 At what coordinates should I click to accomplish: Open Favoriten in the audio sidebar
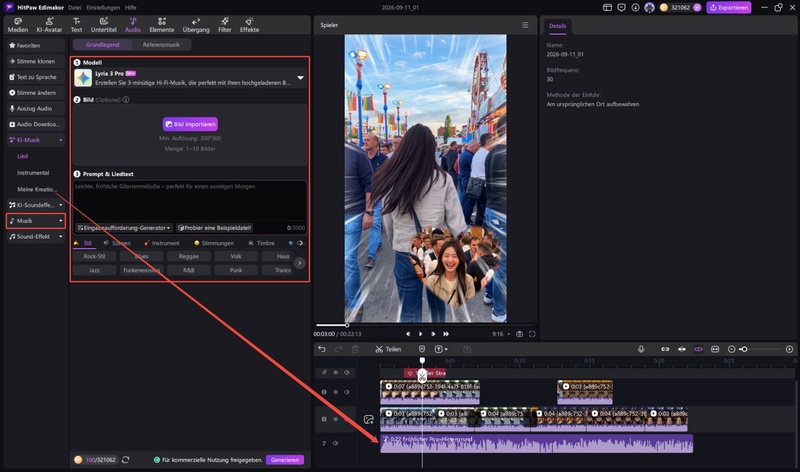coord(36,45)
